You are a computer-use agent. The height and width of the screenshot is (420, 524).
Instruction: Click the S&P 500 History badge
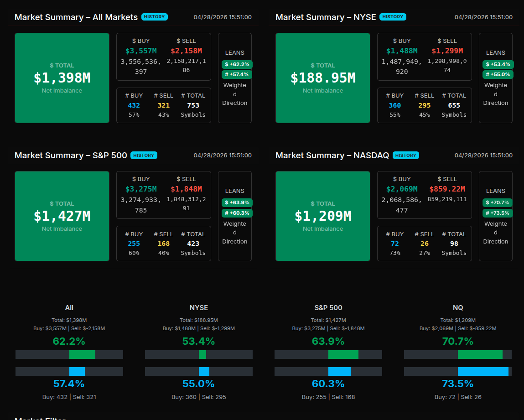tap(144, 155)
